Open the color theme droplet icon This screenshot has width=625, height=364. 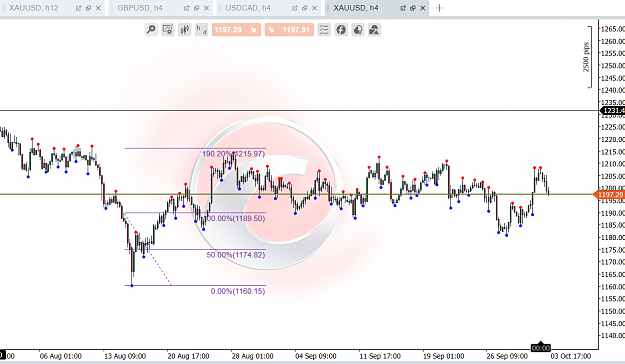pyautogui.click(x=358, y=30)
